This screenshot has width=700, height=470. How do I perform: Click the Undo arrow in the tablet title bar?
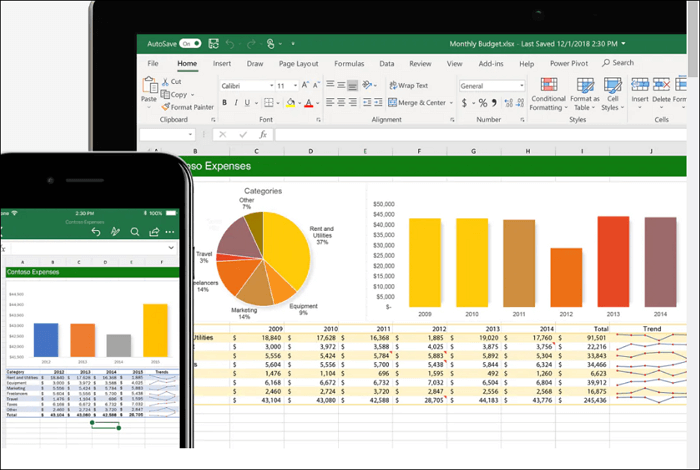(230, 44)
